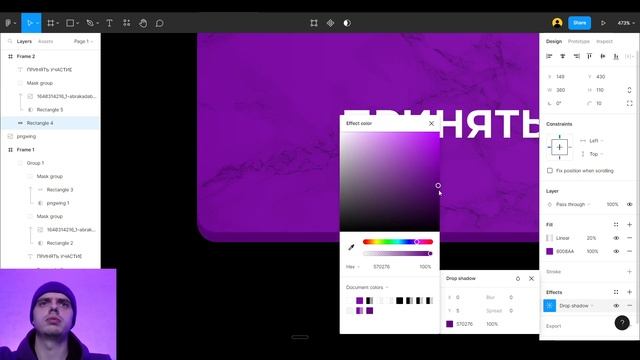Select the Text tool
640x360 pixels.
[x=109, y=23]
